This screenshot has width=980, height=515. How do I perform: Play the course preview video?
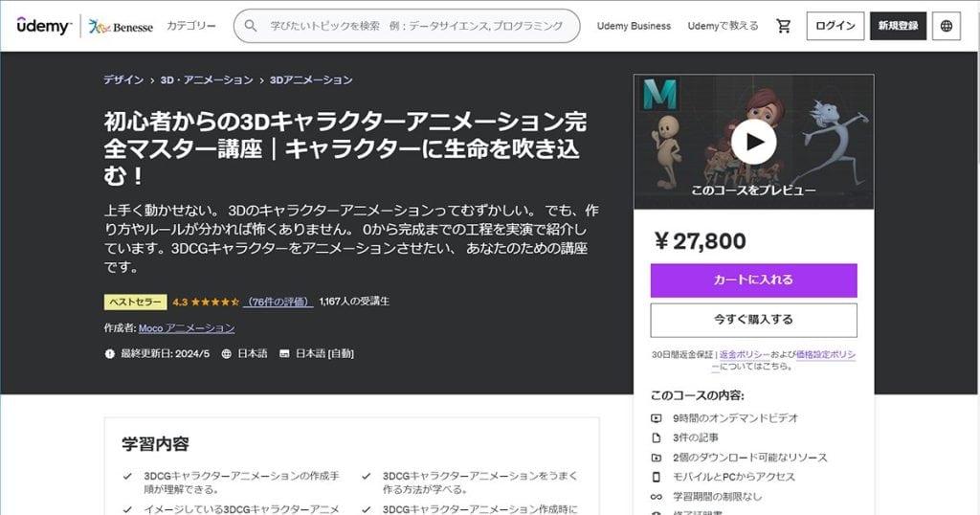(754, 142)
